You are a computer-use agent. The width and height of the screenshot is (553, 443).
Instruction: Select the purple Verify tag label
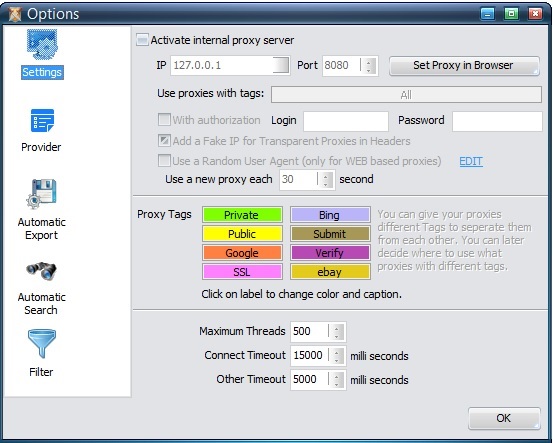pos(330,253)
